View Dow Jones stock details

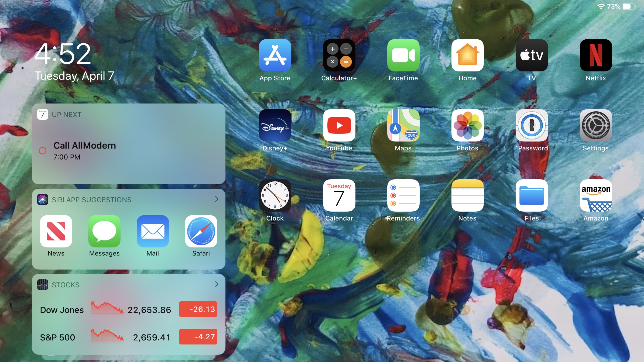(128, 310)
